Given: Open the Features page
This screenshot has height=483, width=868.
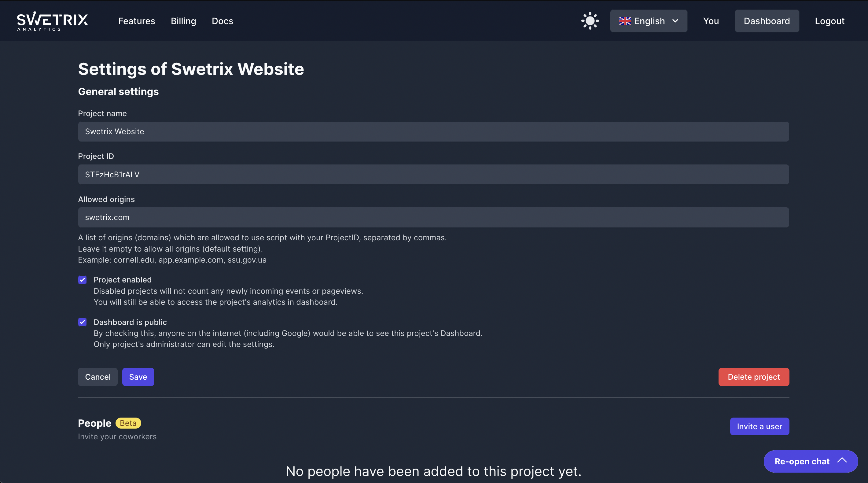Looking at the screenshot, I should (137, 21).
